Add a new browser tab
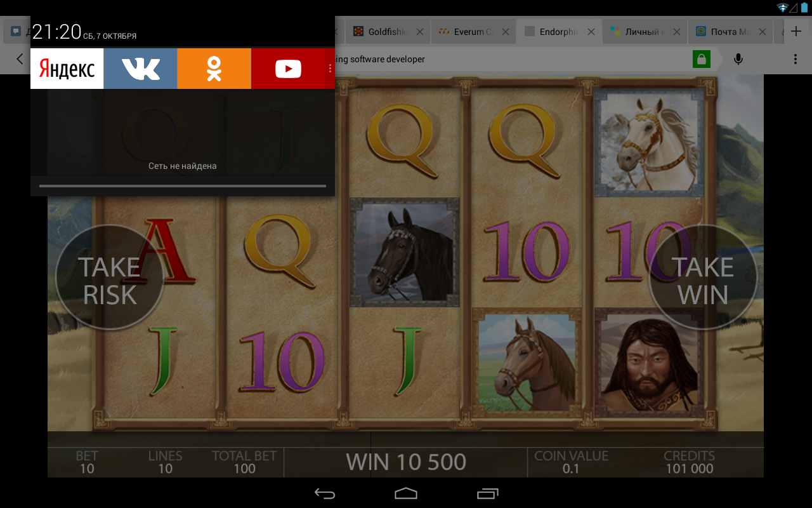 796,31
